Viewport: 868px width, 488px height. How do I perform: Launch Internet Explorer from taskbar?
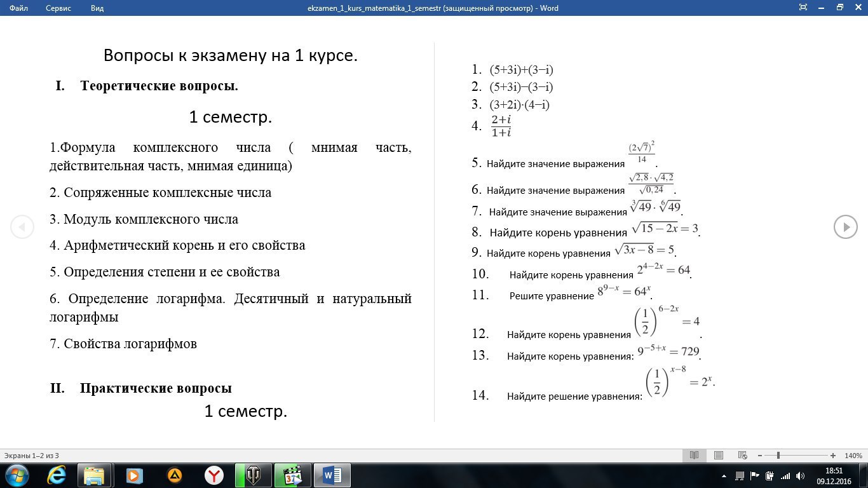click(x=57, y=475)
